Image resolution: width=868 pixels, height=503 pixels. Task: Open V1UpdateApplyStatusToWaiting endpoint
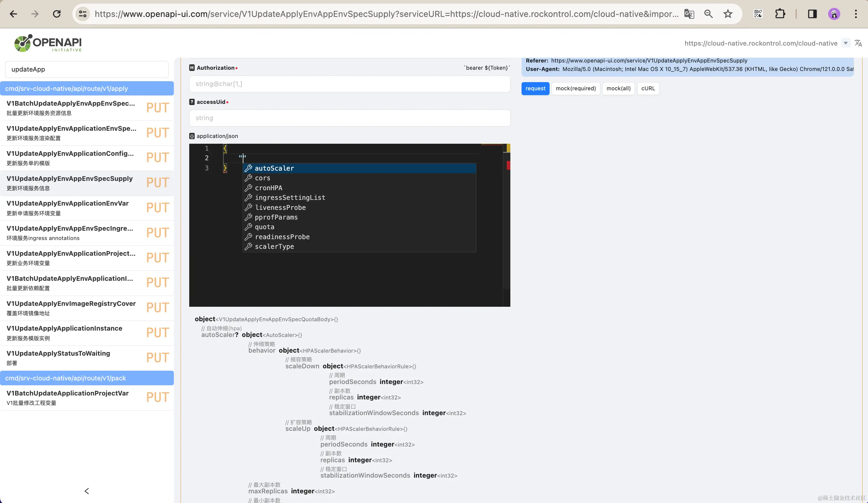click(87, 358)
